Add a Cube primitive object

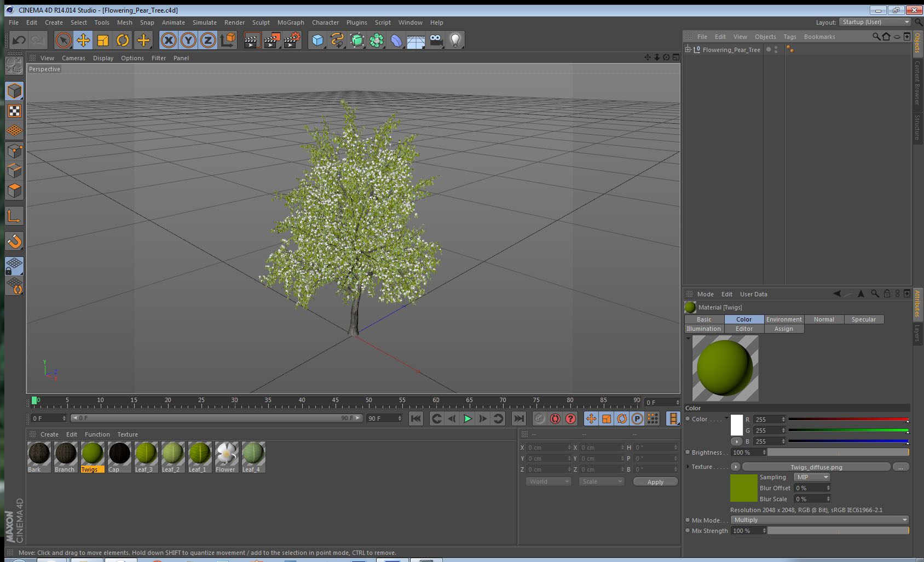[x=317, y=40]
